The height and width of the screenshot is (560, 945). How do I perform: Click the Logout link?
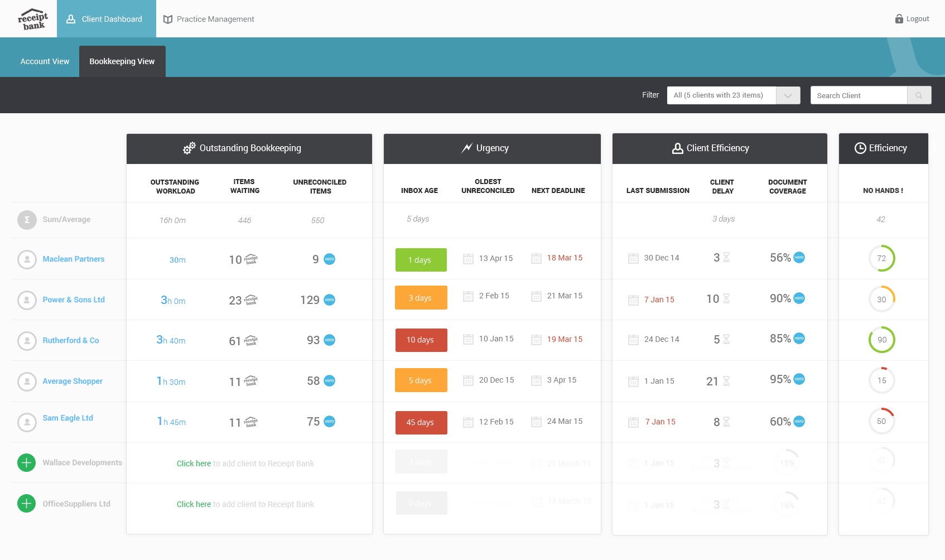912,19
